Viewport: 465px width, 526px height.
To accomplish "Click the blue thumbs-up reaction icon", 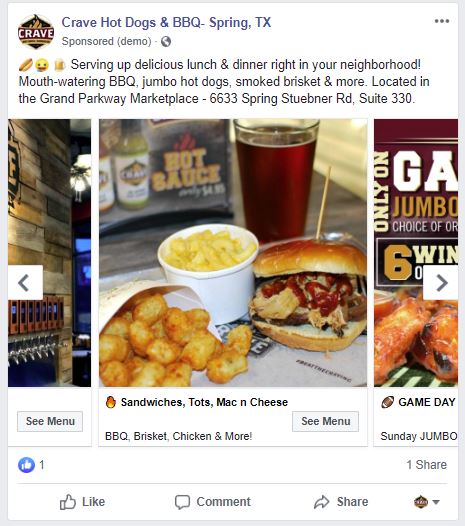I will point(26,465).
